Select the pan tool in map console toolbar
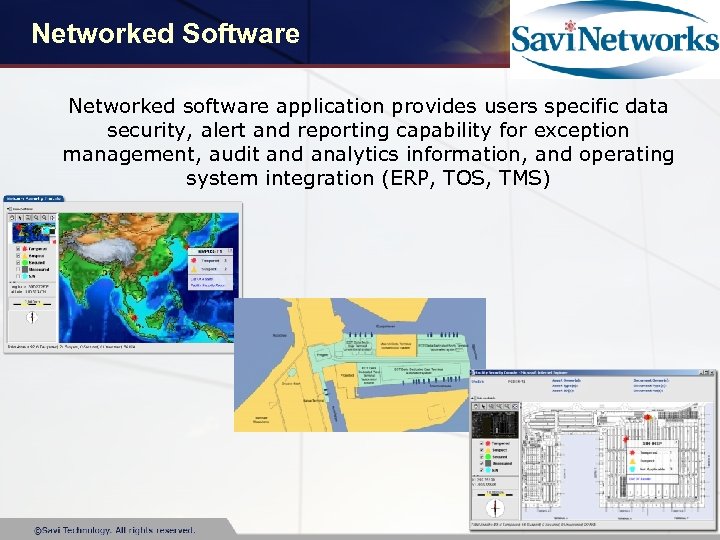The image size is (720, 540). tap(11, 218)
